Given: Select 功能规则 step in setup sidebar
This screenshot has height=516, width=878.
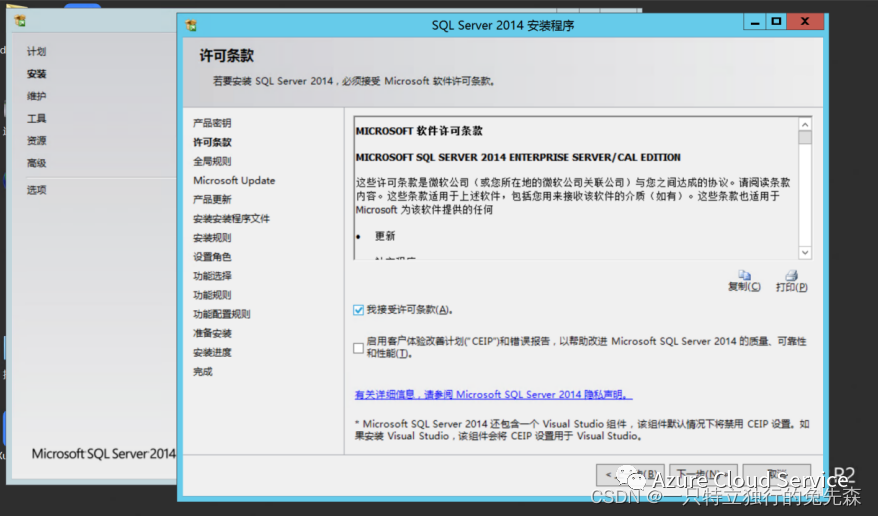Looking at the screenshot, I should (212, 295).
